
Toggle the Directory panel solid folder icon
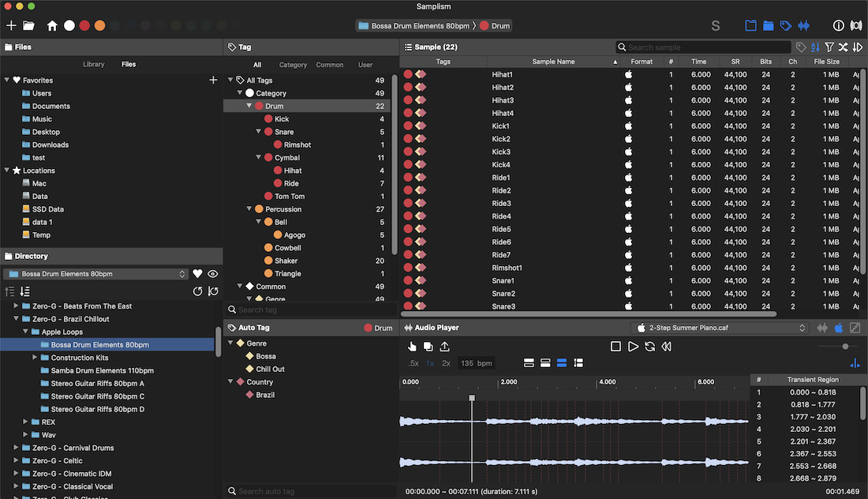pyautogui.click(x=769, y=25)
